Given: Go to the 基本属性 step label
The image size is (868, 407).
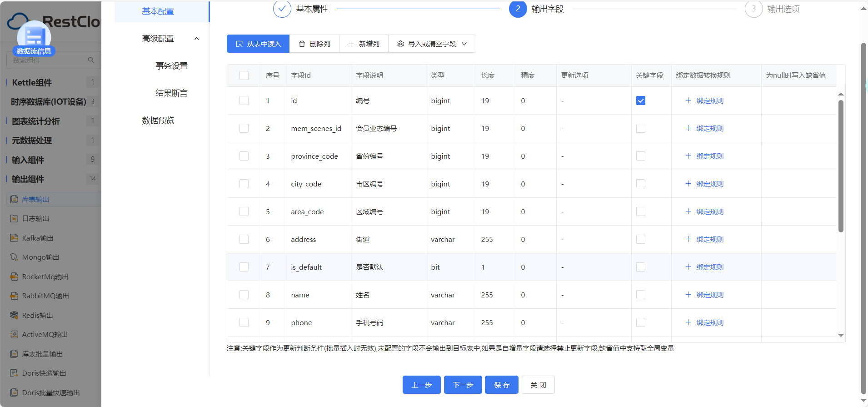Looking at the screenshot, I should coord(312,9).
